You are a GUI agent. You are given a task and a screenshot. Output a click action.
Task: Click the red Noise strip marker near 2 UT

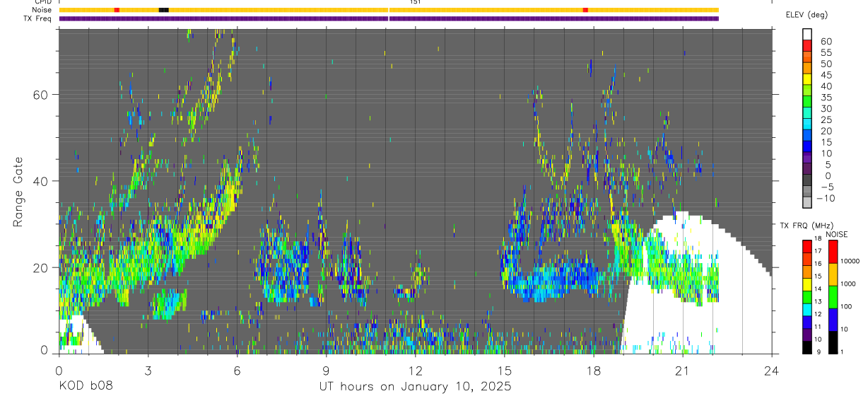[117, 10]
